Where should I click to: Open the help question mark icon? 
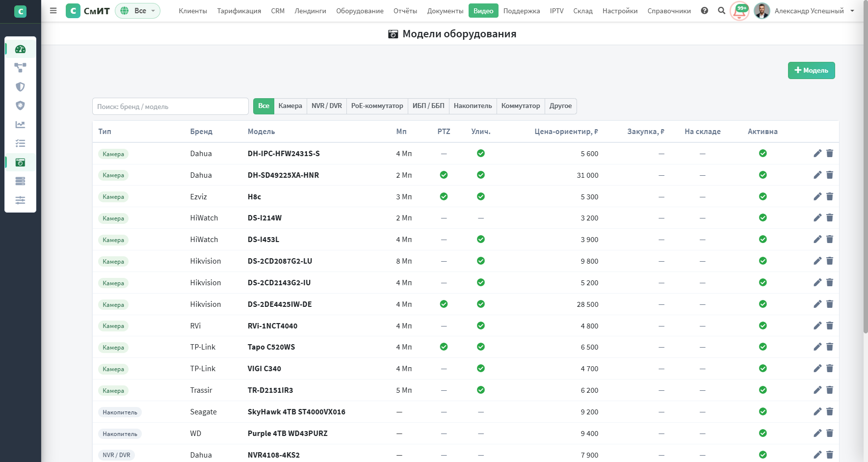pos(705,11)
